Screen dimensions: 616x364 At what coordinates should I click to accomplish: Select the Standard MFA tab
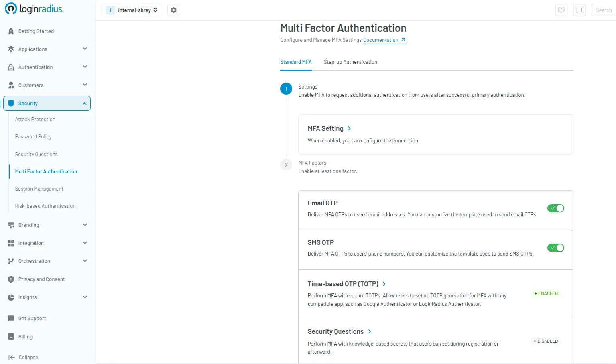[x=296, y=62]
